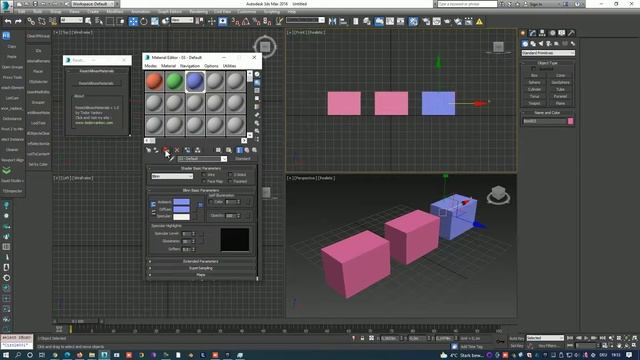Viewport: 640px width, 360px height.
Task: Toggle the Diffuse-Specular lock button
Action: click(x=153, y=213)
